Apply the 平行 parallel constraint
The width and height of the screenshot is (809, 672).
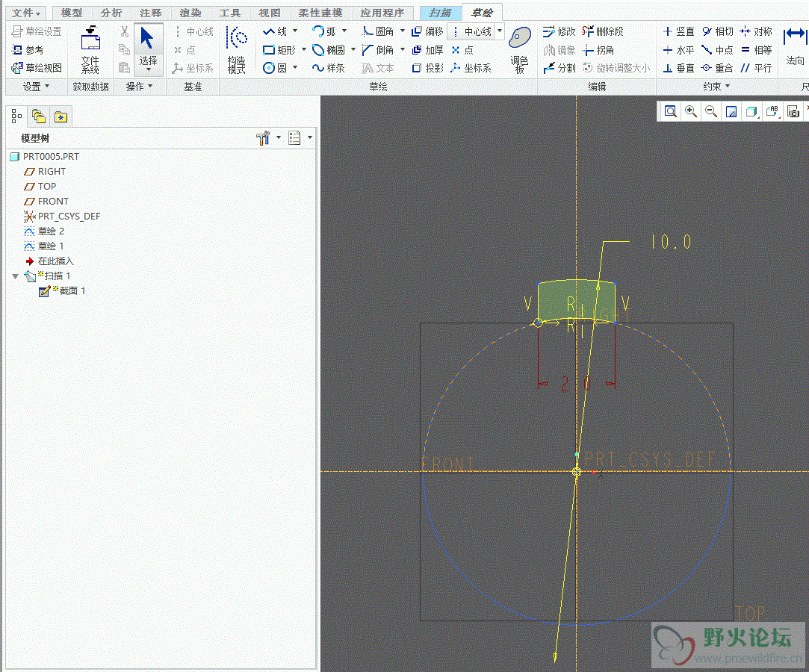click(x=756, y=67)
